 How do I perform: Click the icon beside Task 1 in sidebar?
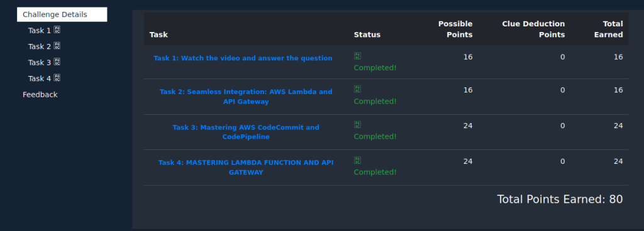coord(57,30)
